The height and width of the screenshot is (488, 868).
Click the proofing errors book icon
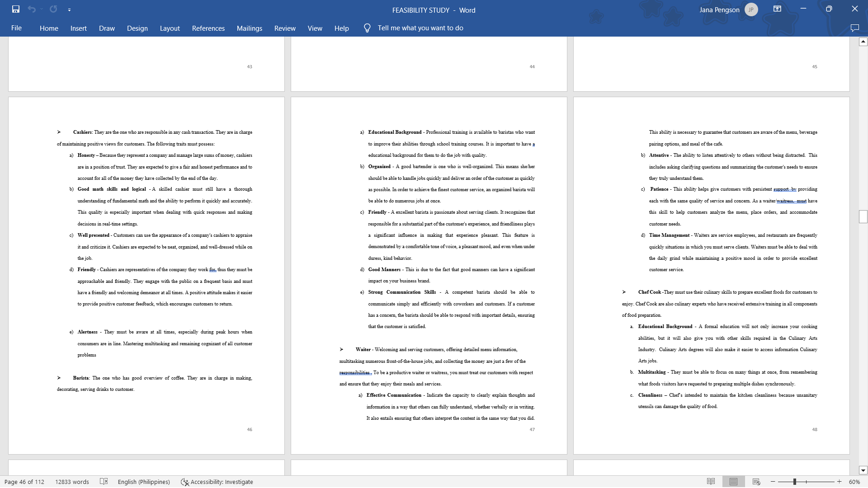click(104, 482)
